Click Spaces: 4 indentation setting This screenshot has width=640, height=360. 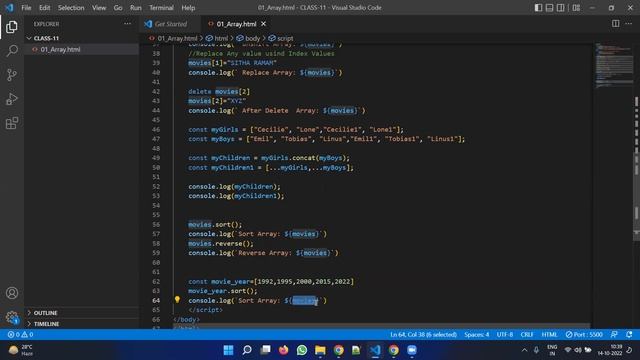click(x=476, y=334)
